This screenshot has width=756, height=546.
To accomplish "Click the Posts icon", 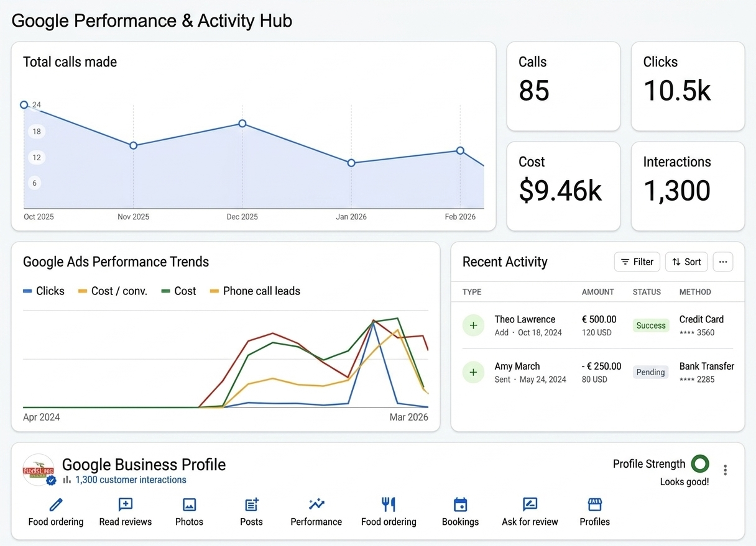I will [251, 504].
